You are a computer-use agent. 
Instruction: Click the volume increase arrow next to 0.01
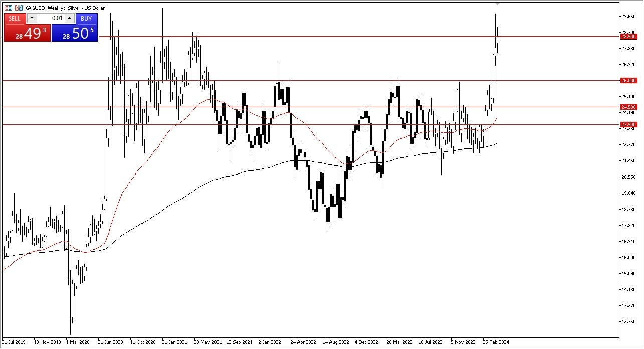pyautogui.click(x=70, y=18)
